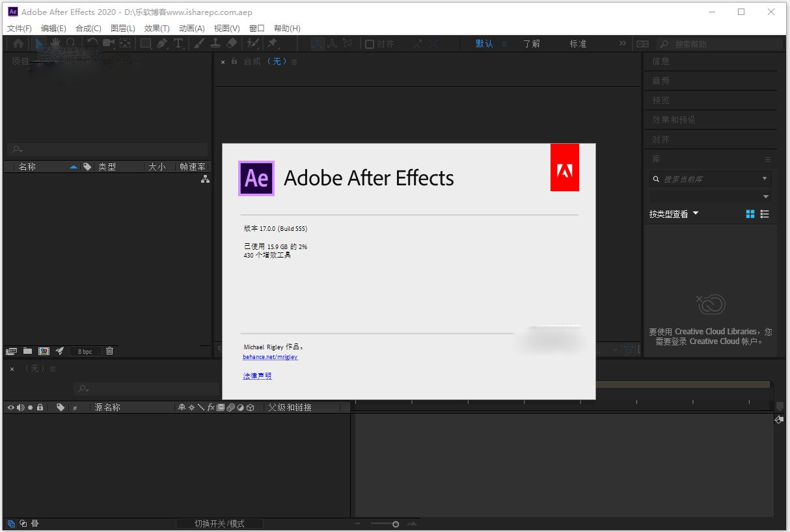Select the Clone Stamp tool
The width and height of the screenshot is (790, 532).
click(x=215, y=44)
